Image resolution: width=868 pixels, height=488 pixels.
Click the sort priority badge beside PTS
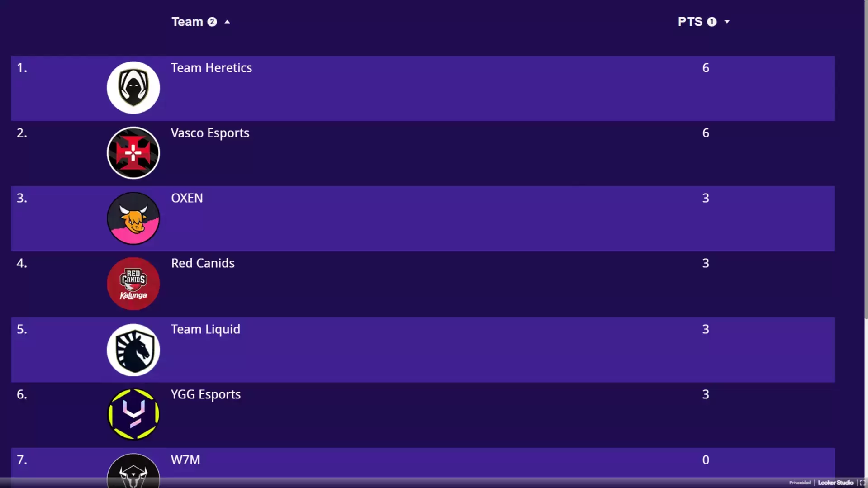click(712, 22)
